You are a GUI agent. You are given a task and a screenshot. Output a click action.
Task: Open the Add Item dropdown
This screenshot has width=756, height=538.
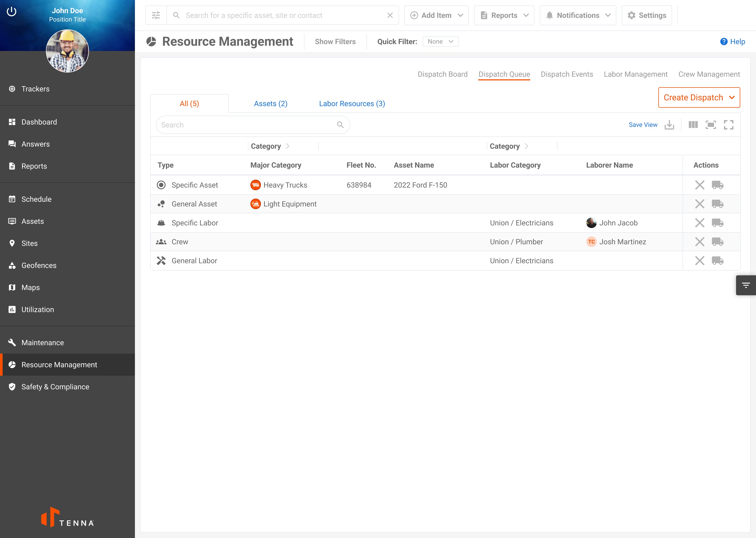tap(436, 15)
